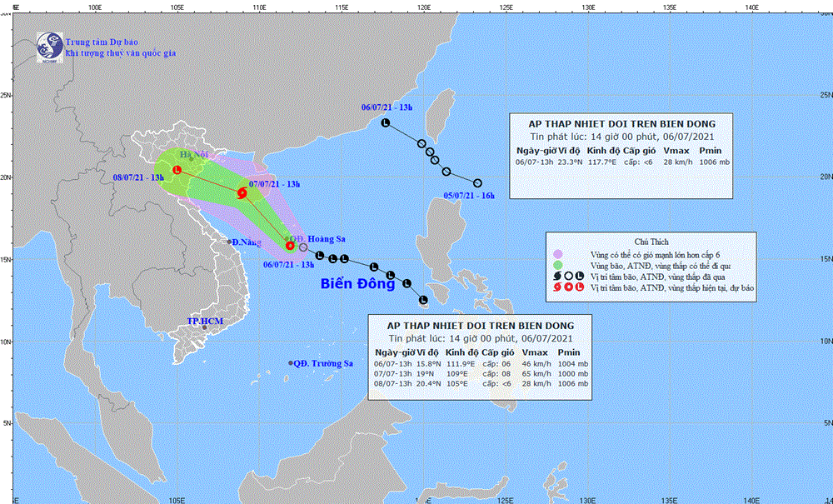833x504 pixels.
Task: Click the southeasternmost L marker near the Philippines
Action: pos(423,300)
